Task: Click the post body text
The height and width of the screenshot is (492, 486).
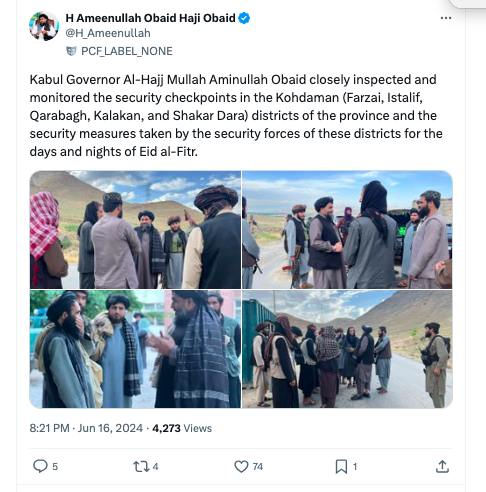Action: point(236,116)
